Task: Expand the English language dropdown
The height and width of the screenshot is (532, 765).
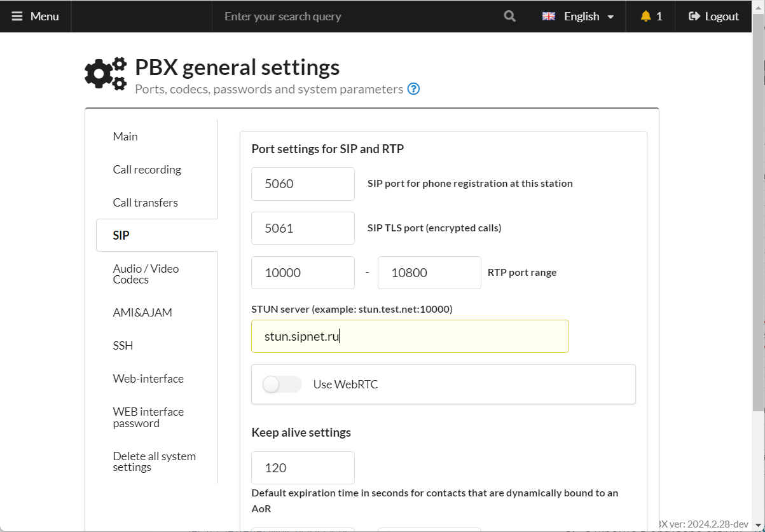Action: (610, 17)
